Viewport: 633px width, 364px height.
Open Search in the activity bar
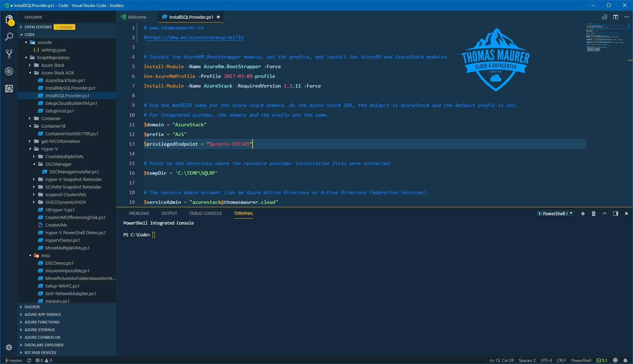9,36
